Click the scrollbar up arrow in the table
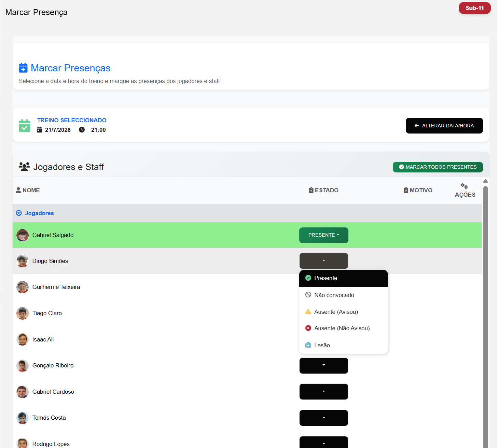Viewport: 497px width, 448px height. click(485, 181)
